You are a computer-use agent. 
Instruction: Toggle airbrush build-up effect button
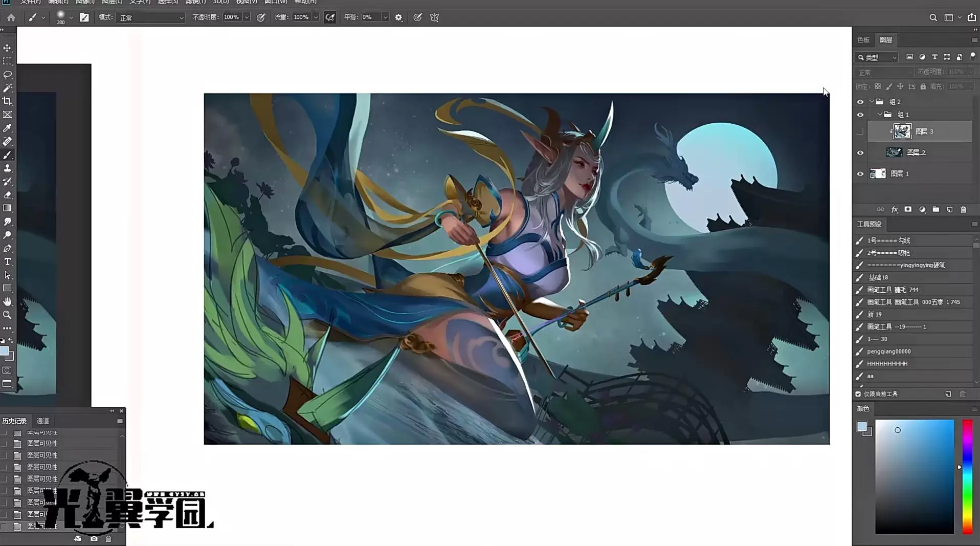[x=330, y=17]
